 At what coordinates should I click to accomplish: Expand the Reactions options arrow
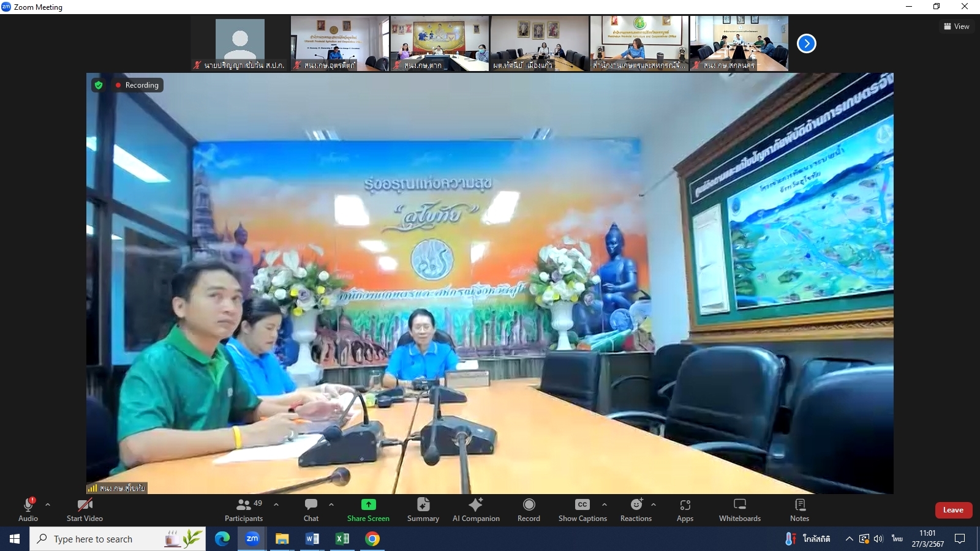pos(654,504)
